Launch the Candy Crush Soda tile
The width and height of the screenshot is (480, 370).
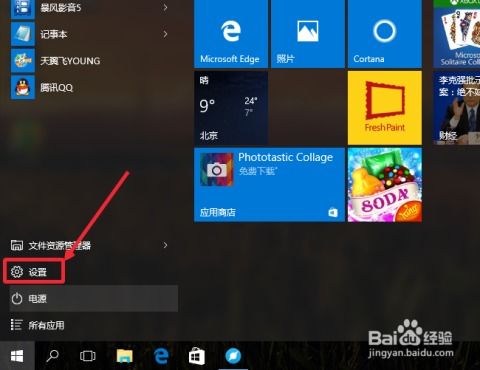click(385, 185)
